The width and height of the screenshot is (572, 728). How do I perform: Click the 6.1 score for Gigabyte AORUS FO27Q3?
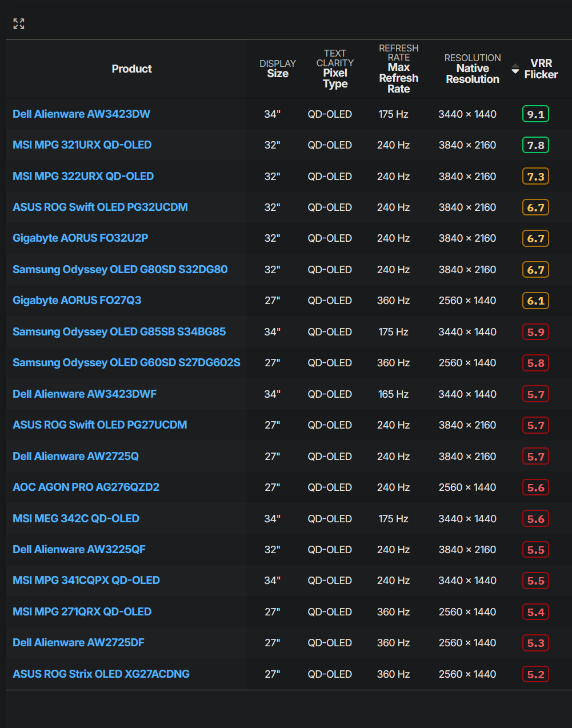[535, 301]
